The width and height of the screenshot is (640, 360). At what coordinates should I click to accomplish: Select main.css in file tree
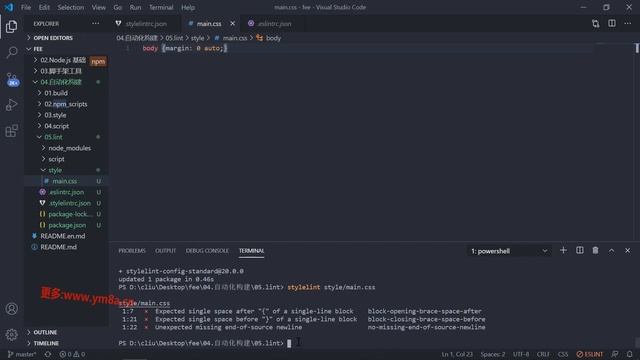coord(64,181)
